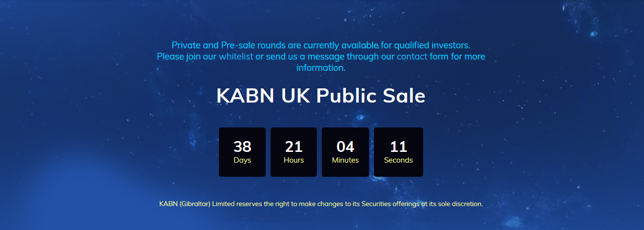Click the Days label under 38
The image size is (644, 230).
click(x=242, y=160)
